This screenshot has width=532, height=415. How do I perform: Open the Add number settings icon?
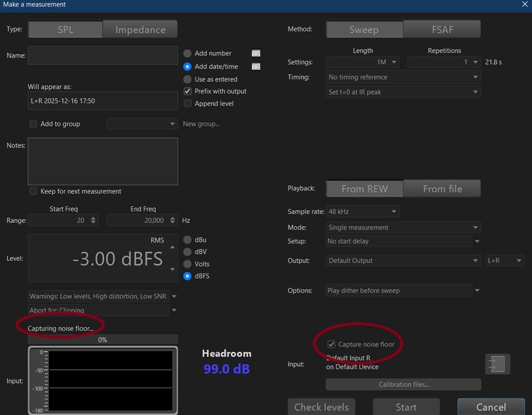click(x=256, y=54)
